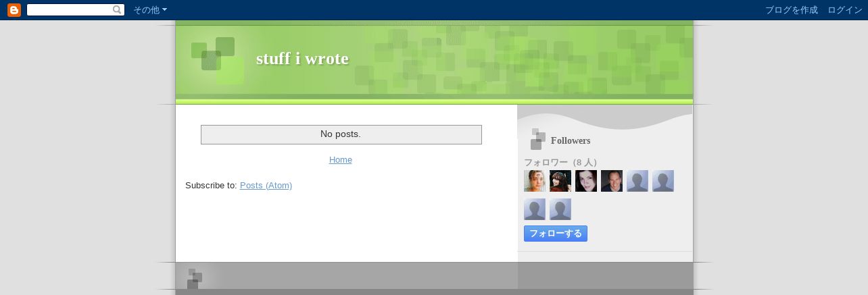
Task: Click the first silhouette avatar in second row
Action: (535, 209)
